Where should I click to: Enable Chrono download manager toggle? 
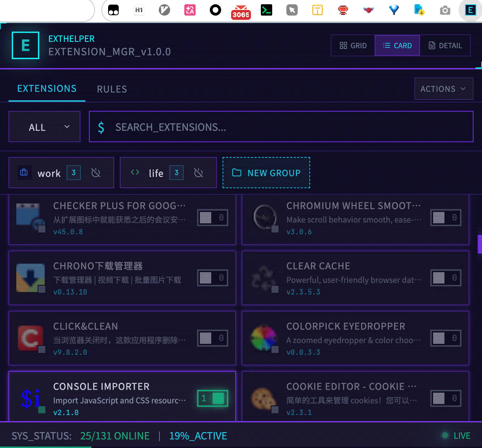(x=213, y=278)
